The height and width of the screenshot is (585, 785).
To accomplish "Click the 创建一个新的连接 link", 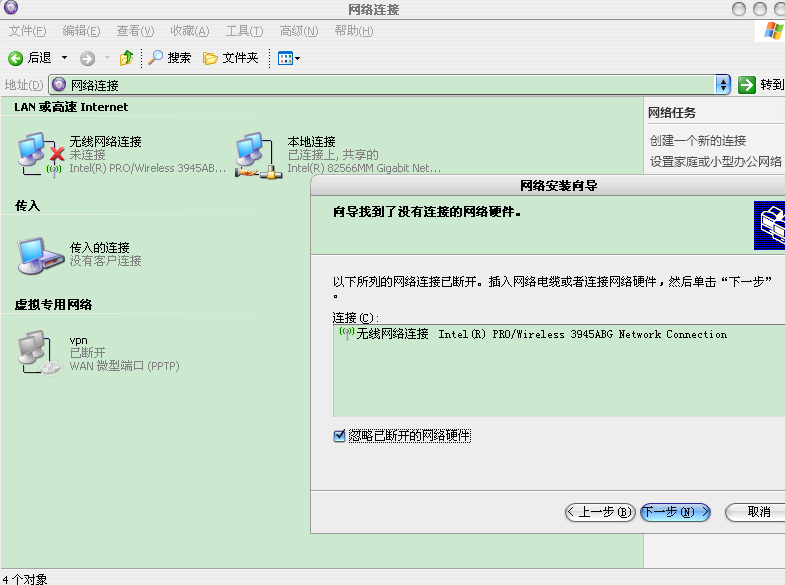I will point(698,141).
